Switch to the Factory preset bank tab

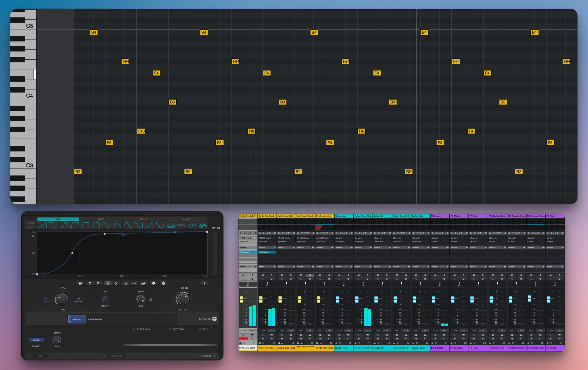click(58, 219)
